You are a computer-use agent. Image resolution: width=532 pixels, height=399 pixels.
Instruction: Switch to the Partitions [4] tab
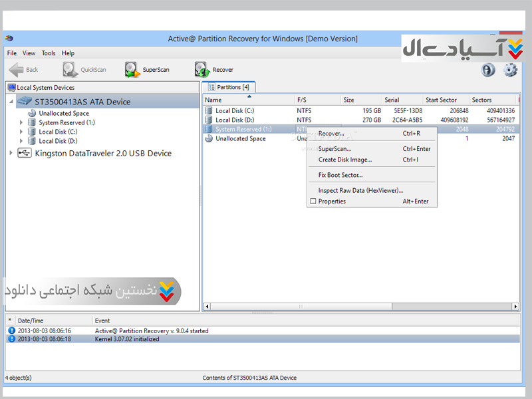tap(228, 87)
